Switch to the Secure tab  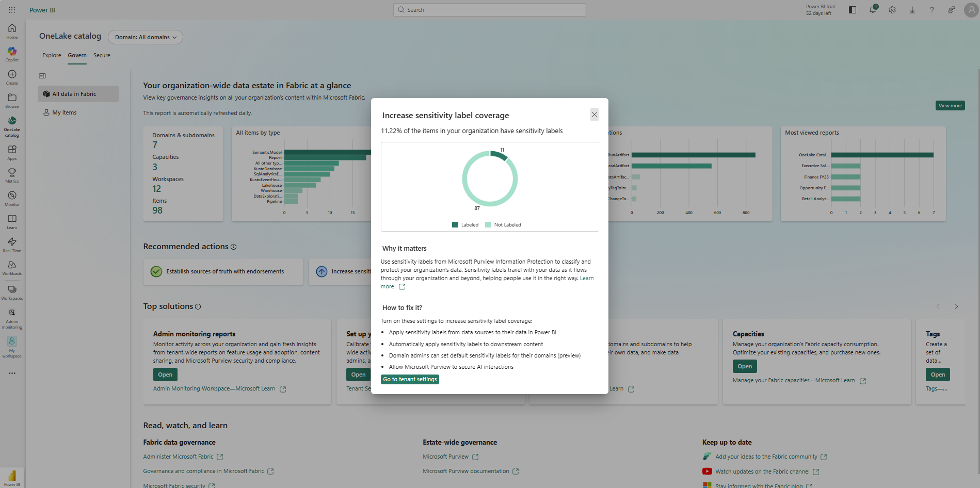102,55
